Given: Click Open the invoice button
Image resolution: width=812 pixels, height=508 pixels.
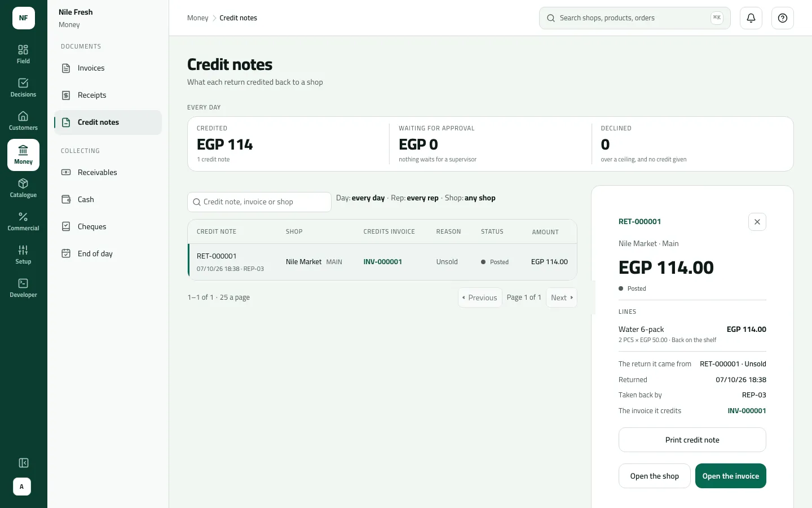Looking at the screenshot, I should 731,476.
